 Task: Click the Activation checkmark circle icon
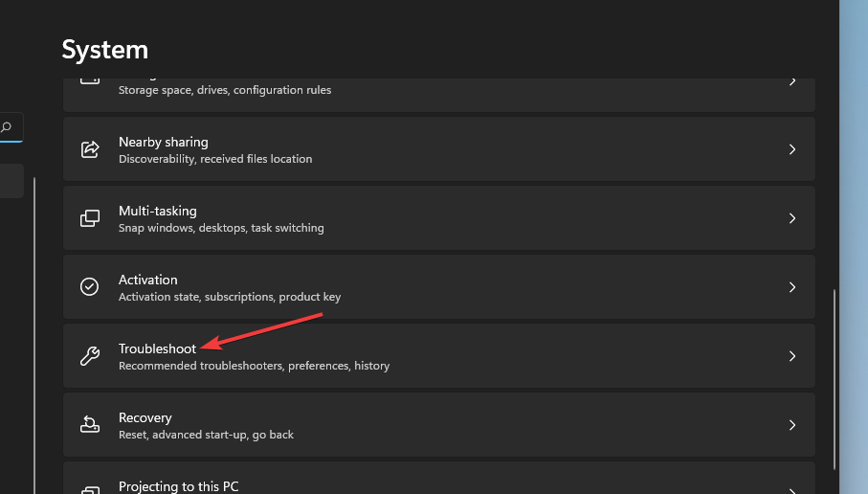90,287
